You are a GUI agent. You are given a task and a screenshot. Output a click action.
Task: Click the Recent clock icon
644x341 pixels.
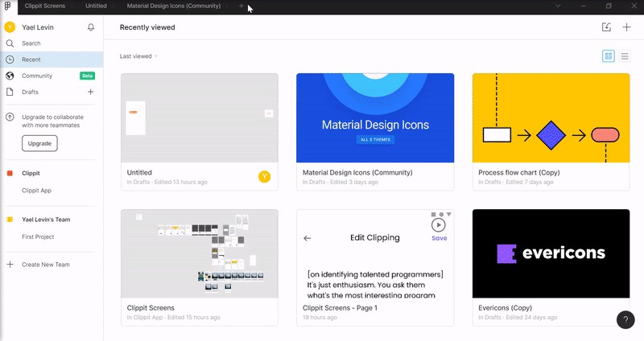(x=10, y=60)
